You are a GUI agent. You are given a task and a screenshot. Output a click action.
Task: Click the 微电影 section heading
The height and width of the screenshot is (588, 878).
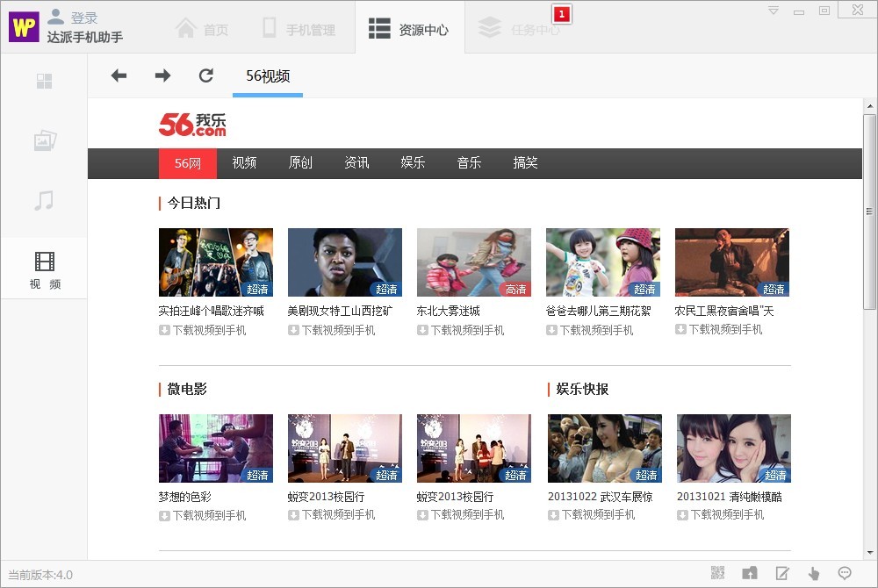click(x=187, y=389)
